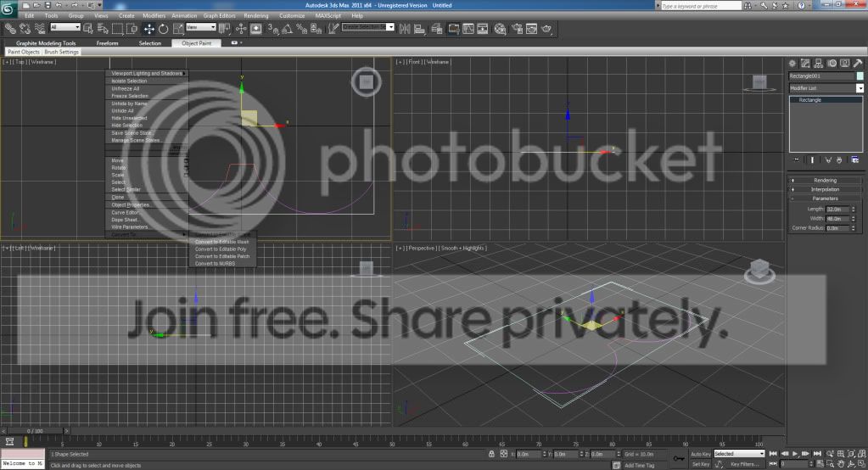Click the Rectangle001 object color swatch
Screen dimensions: 868x470
(x=860, y=76)
